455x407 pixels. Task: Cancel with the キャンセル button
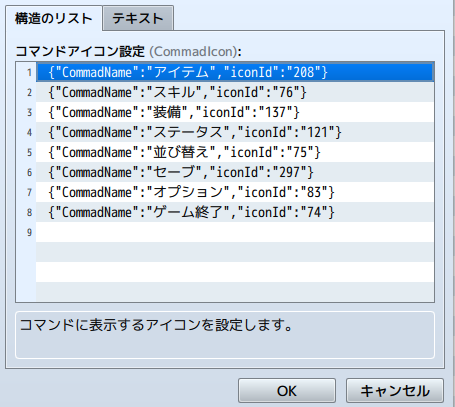coord(395,391)
